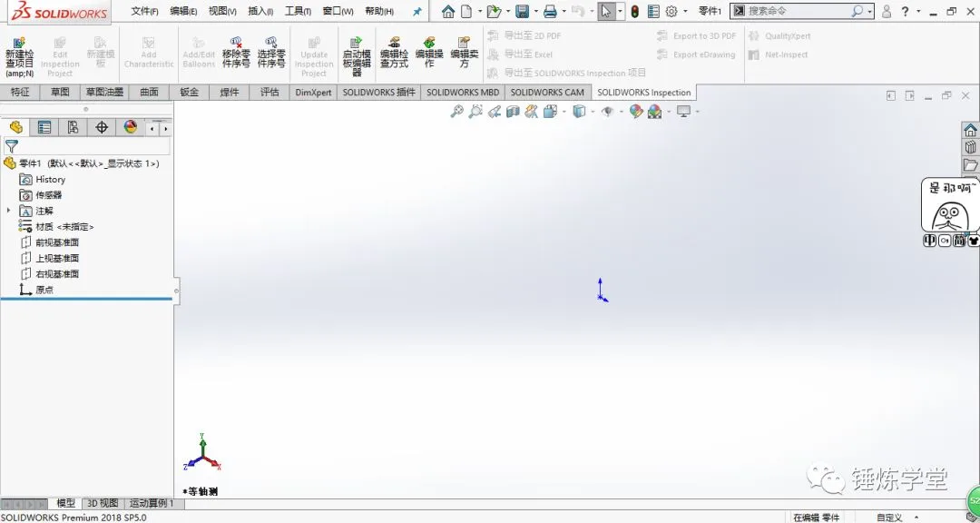Click Previous View icon
This screenshot has height=523, width=980.
tap(495, 112)
